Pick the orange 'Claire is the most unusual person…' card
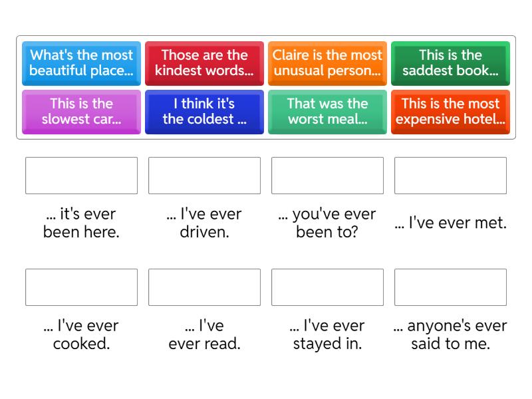This screenshot has width=532, height=399. (327, 63)
